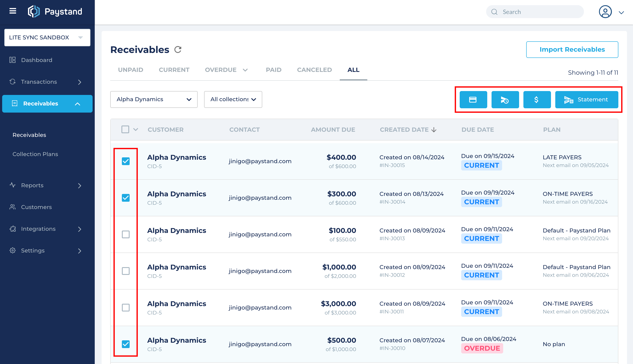Sort by Created Date arrow
Viewport: 633px width, 364px height.
434,130
